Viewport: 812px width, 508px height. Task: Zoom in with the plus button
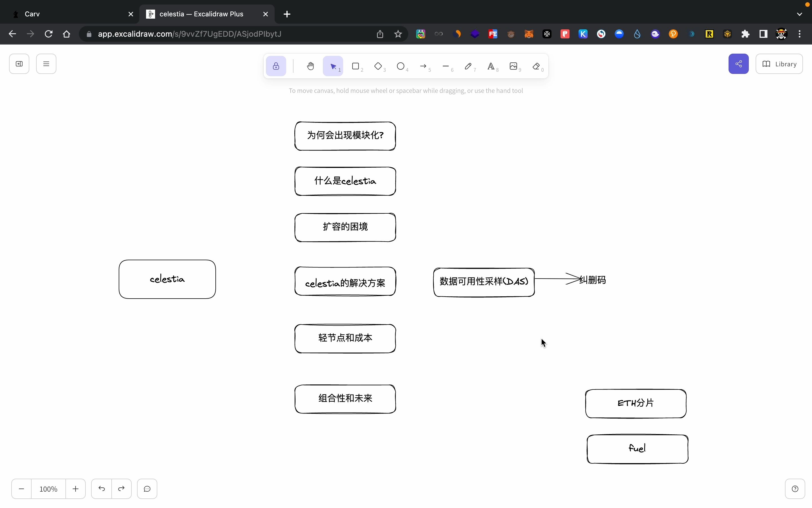coord(76,489)
